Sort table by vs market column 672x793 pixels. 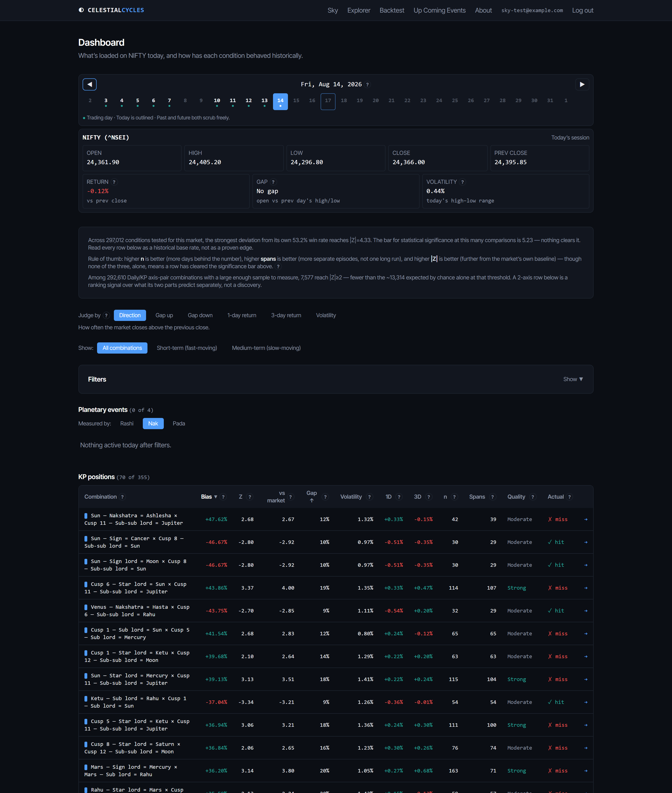pos(276,496)
